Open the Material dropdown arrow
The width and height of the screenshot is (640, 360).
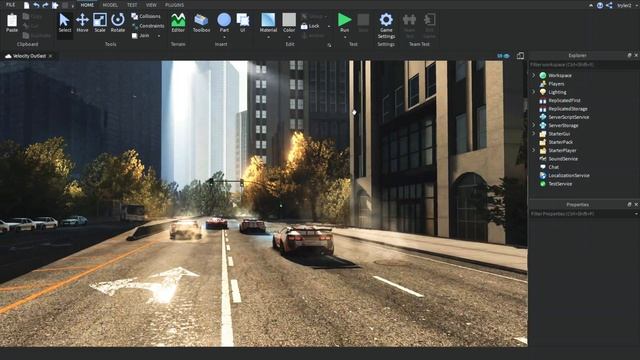click(268, 37)
